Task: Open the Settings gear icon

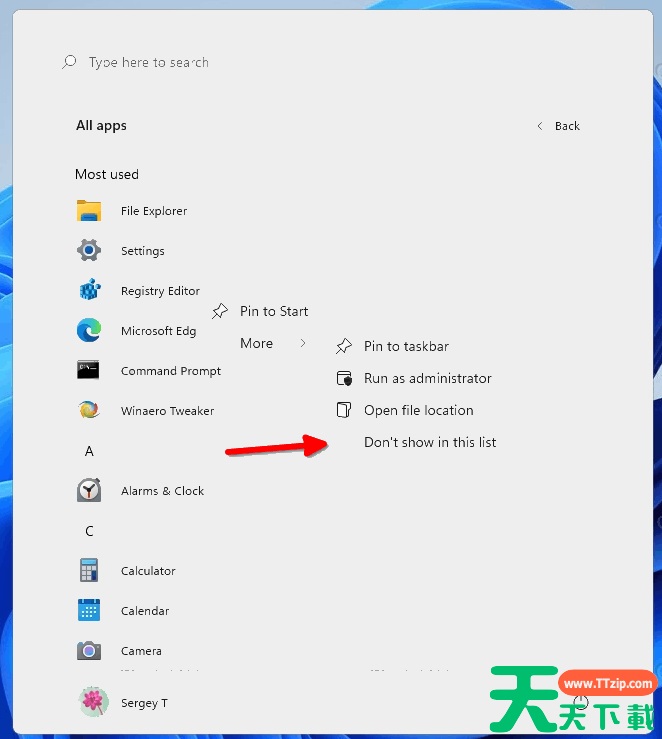Action: pyautogui.click(x=89, y=250)
